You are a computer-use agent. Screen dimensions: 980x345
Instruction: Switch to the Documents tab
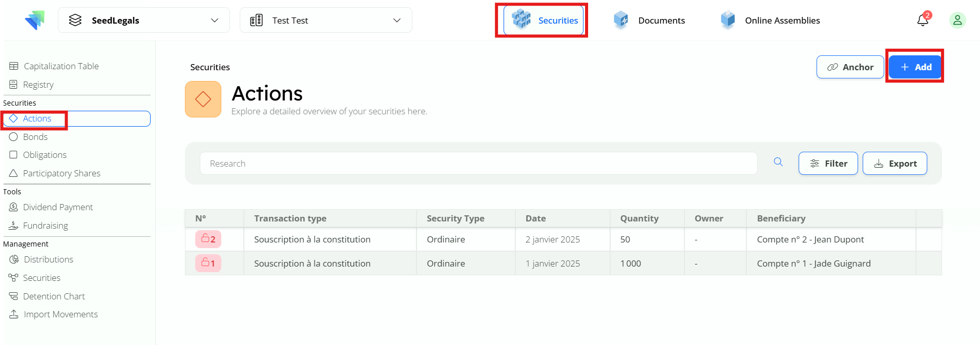click(650, 21)
